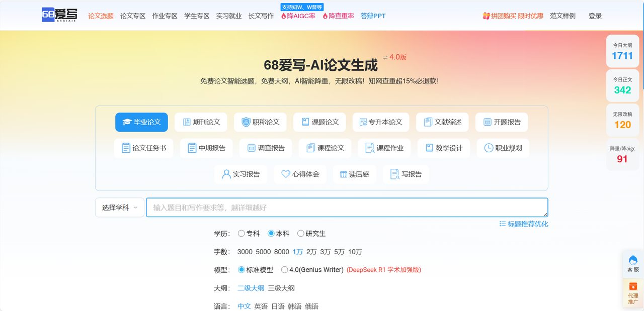
Task: Click the 范文样例 link
Action: click(x=562, y=16)
